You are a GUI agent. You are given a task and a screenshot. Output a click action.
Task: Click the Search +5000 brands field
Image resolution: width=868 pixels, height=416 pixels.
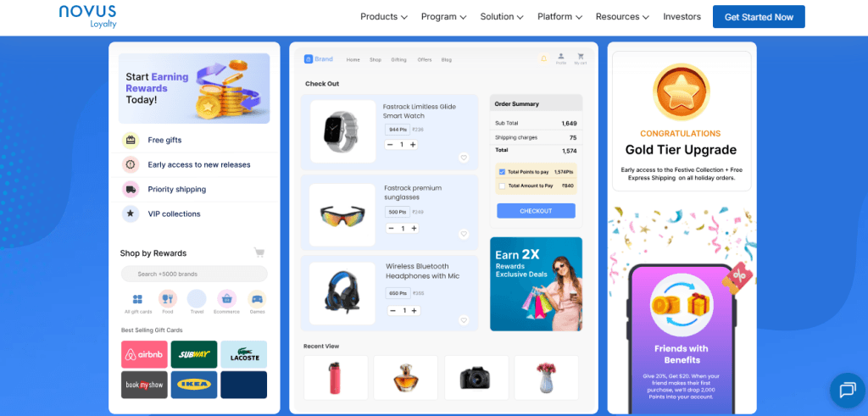(194, 274)
